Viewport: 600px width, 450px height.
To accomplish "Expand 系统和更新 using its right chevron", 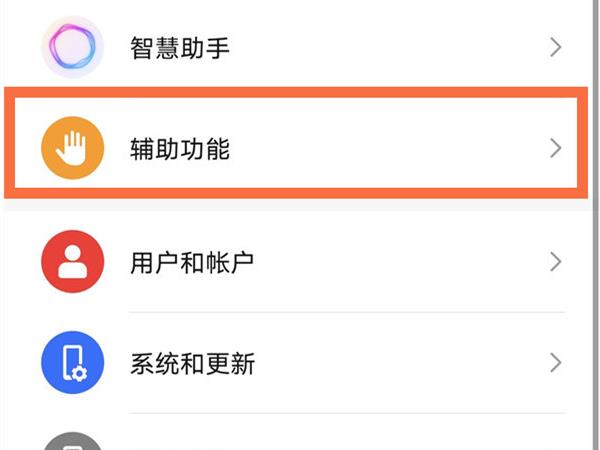I will click(556, 362).
